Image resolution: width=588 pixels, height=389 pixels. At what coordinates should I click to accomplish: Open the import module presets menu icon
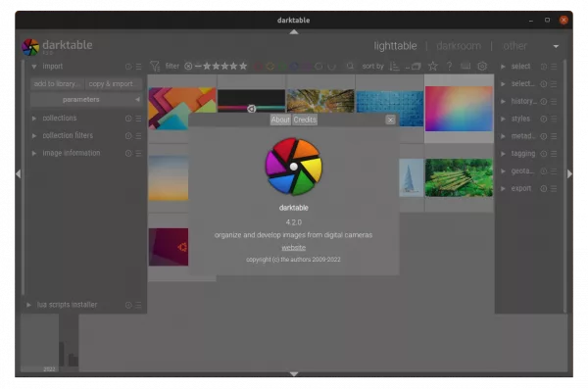coord(139,67)
